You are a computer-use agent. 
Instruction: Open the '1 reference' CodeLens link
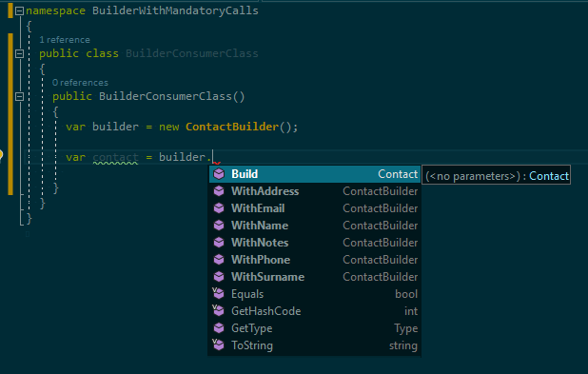point(65,40)
